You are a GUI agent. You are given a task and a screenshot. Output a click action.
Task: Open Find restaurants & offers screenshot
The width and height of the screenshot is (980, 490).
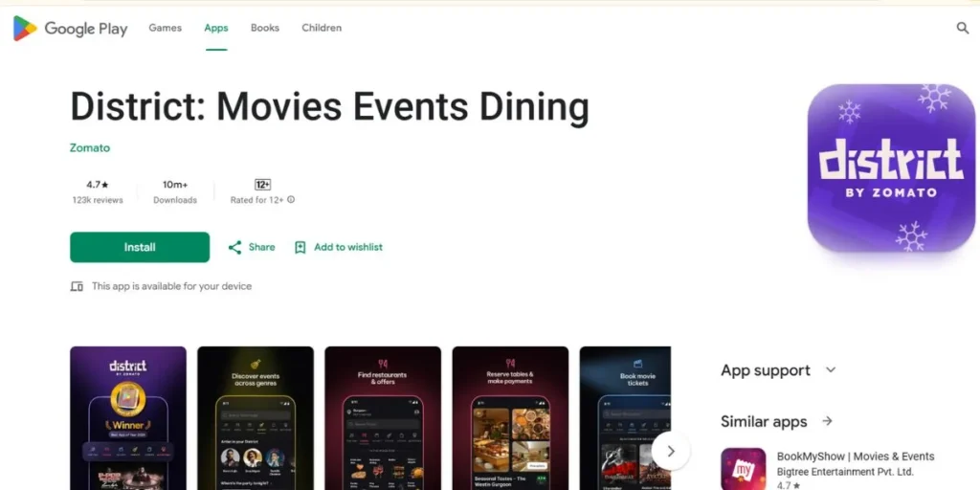[x=383, y=418]
